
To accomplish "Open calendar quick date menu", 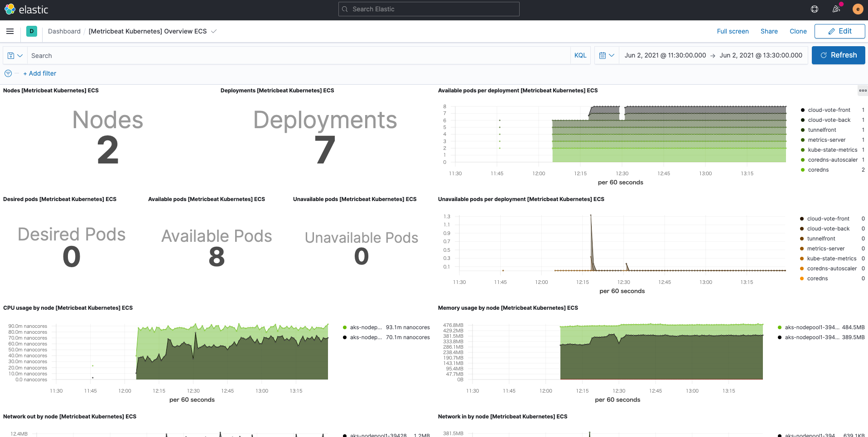I will coord(607,55).
